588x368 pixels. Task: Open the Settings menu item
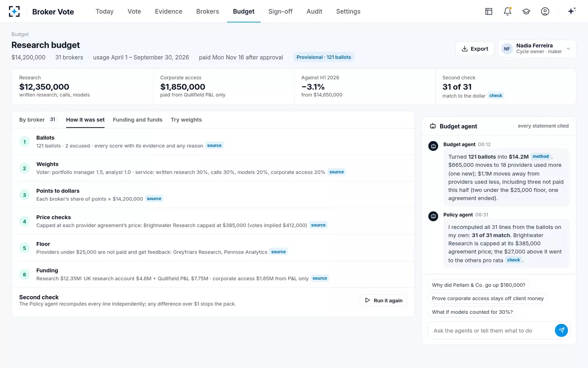point(348,11)
